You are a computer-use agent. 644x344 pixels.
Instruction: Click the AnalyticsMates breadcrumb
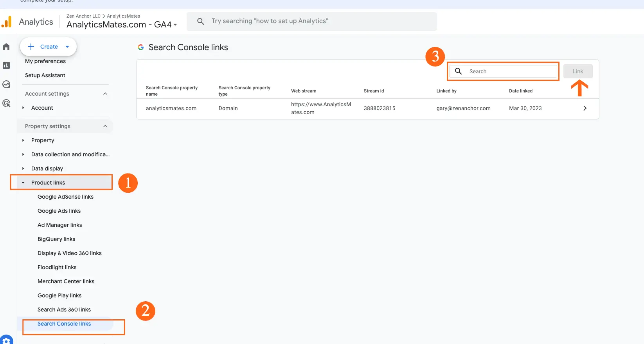(123, 16)
